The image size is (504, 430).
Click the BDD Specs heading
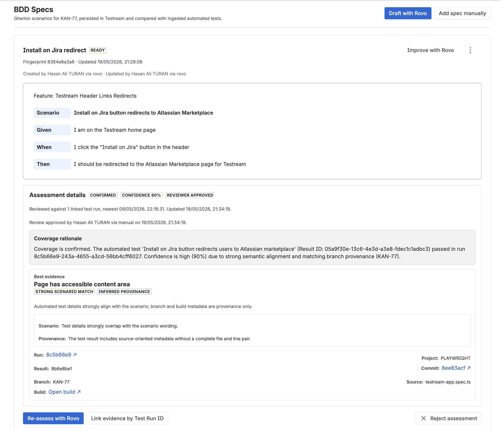click(33, 10)
